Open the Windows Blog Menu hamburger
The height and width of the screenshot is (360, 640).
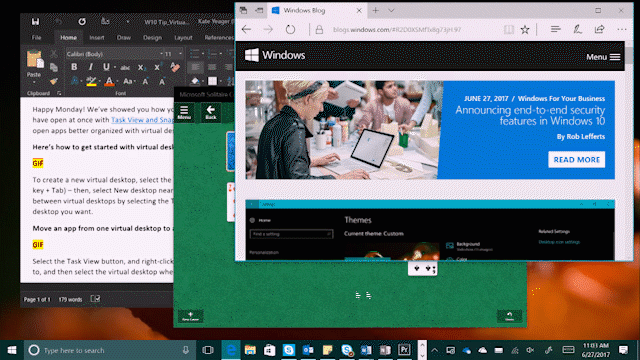click(x=603, y=57)
